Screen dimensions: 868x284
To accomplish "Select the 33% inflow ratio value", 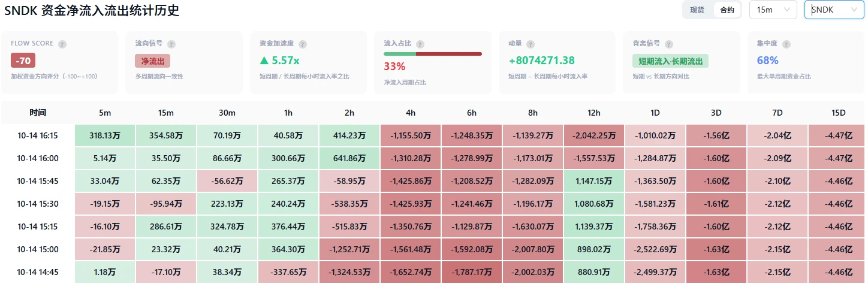I will (394, 67).
